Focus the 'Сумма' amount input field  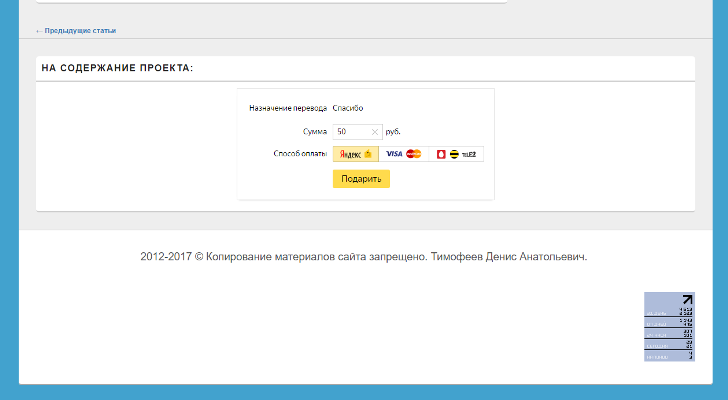(351, 131)
